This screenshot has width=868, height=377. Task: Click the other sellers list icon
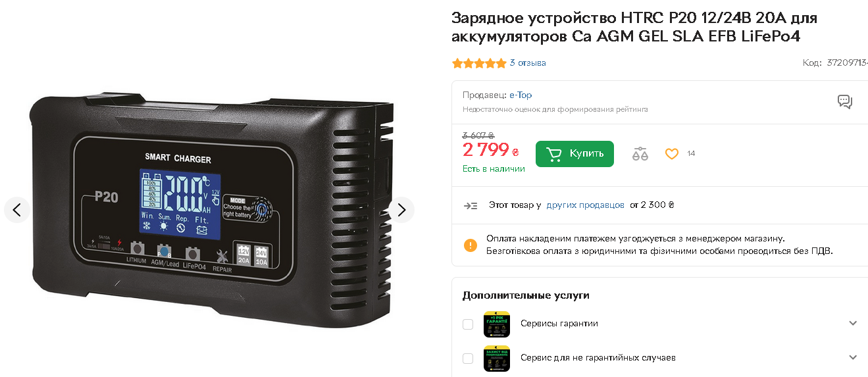click(x=471, y=205)
